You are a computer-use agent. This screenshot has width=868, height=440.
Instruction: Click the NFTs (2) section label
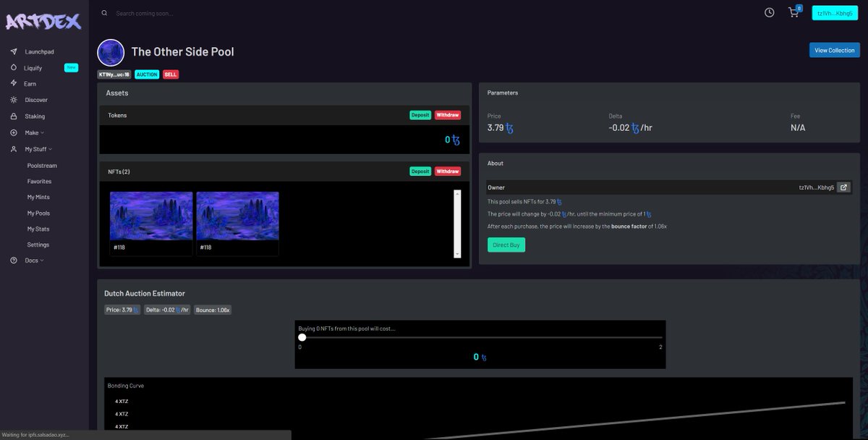pyautogui.click(x=119, y=172)
